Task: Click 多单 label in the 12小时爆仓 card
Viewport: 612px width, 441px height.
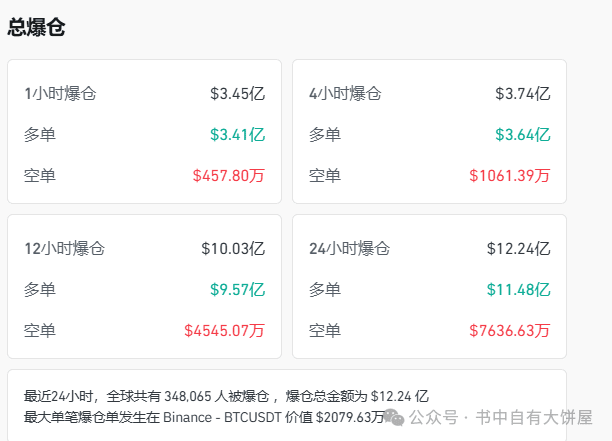Action: (x=40, y=290)
